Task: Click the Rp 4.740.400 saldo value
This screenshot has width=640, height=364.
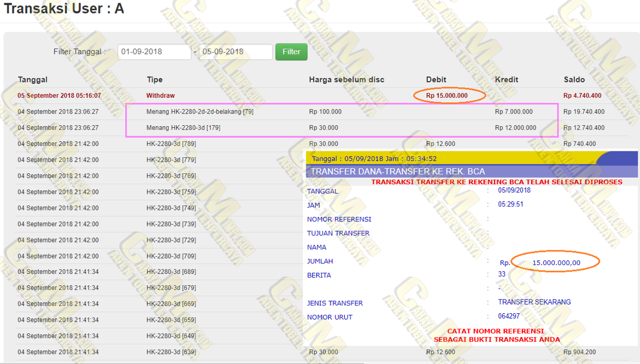Action: [x=583, y=96]
